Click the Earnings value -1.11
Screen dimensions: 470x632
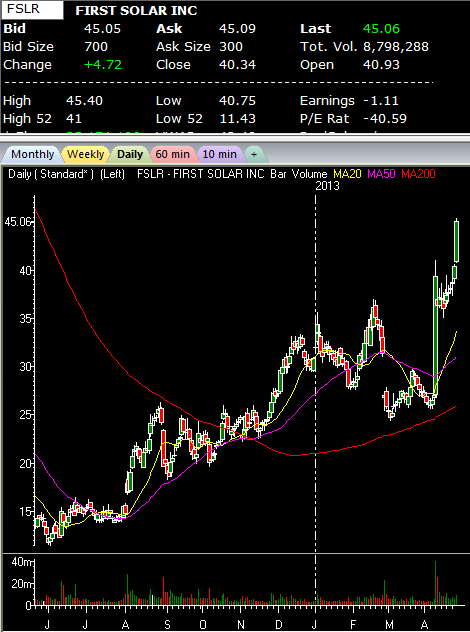(381, 101)
